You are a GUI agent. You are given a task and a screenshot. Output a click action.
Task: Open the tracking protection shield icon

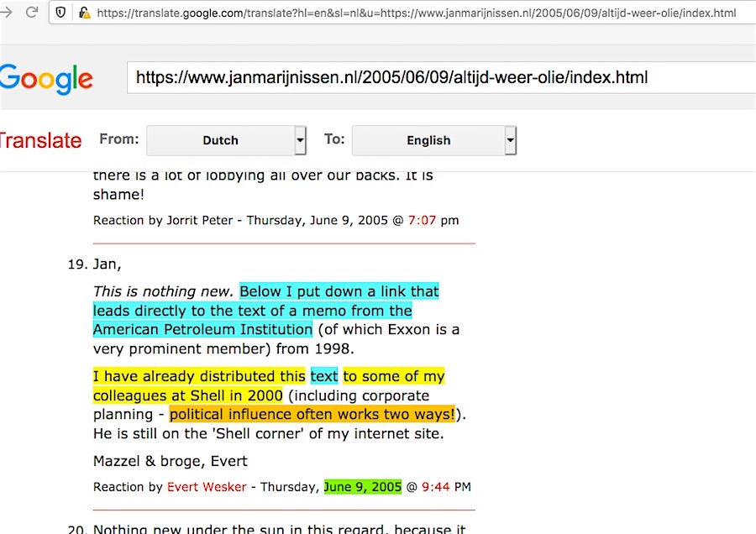[x=61, y=13]
